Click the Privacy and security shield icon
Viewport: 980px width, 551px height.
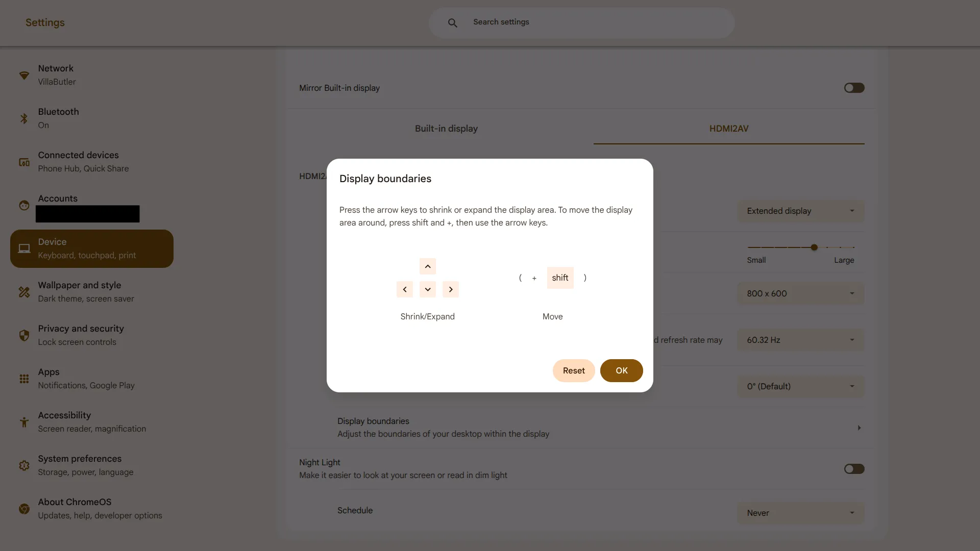[x=24, y=335]
